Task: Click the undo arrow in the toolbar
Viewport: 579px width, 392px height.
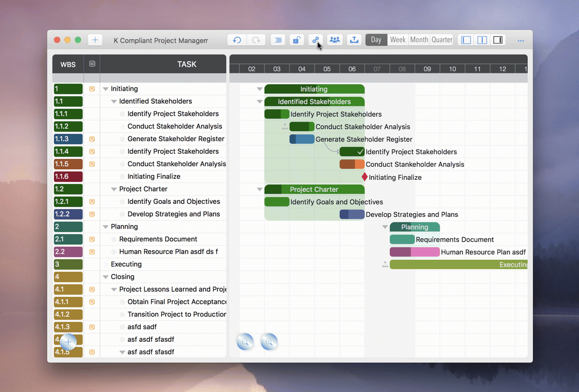Action: pyautogui.click(x=237, y=40)
